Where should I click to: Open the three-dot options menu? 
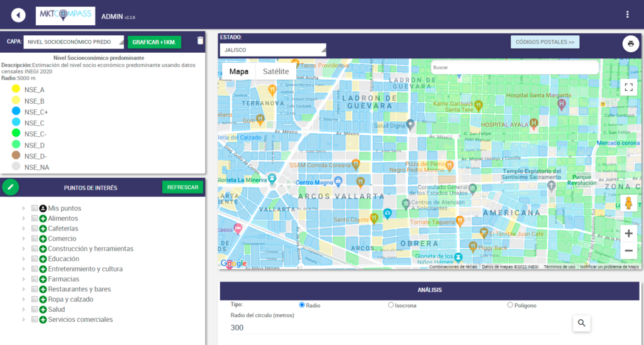coord(627,14)
